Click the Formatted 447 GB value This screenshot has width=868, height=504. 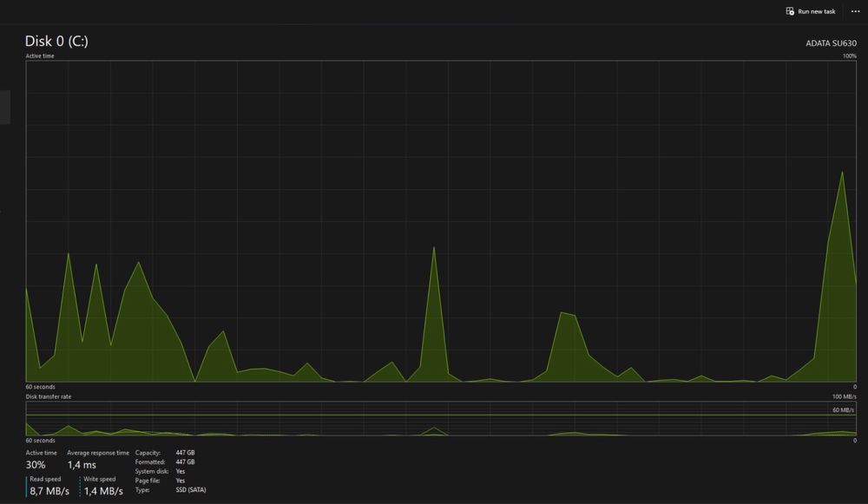coord(185,462)
